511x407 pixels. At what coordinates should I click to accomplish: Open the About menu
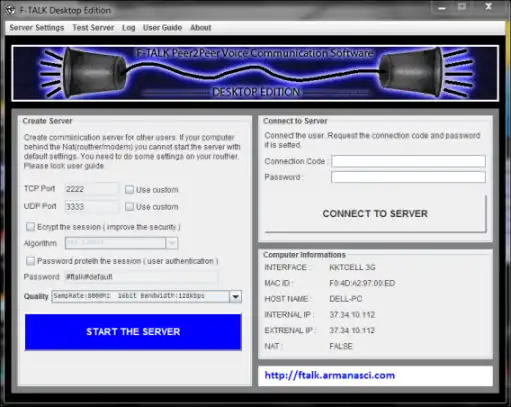[201, 28]
